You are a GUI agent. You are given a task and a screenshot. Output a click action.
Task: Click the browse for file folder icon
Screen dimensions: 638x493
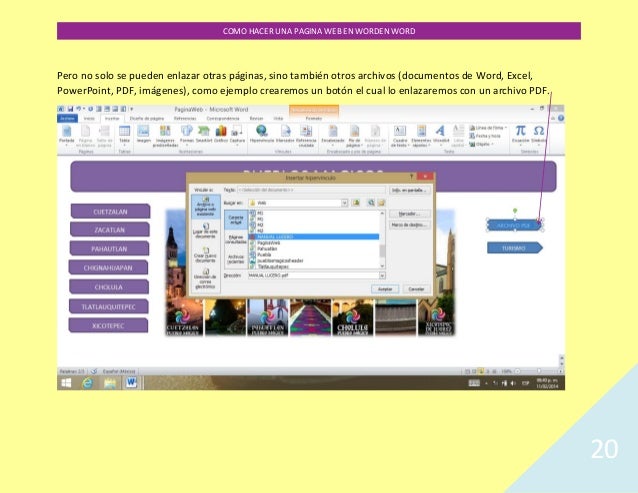click(381, 203)
